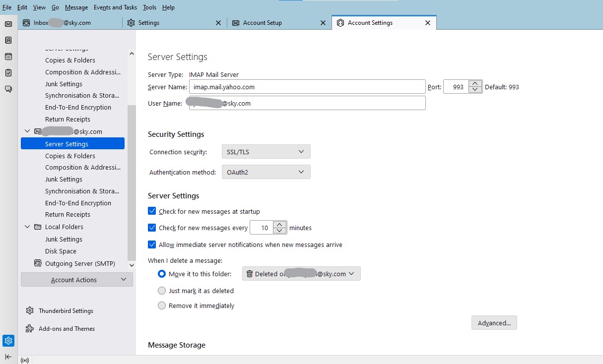Open the Tasks space icon
The height and width of the screenshot is (364, 603).
click(x=8, y=73)
